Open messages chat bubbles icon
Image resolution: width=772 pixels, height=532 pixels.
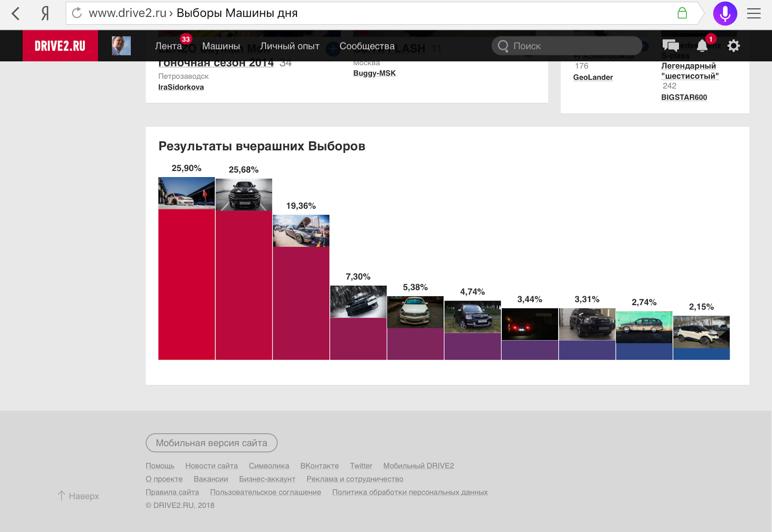point(670,46)
